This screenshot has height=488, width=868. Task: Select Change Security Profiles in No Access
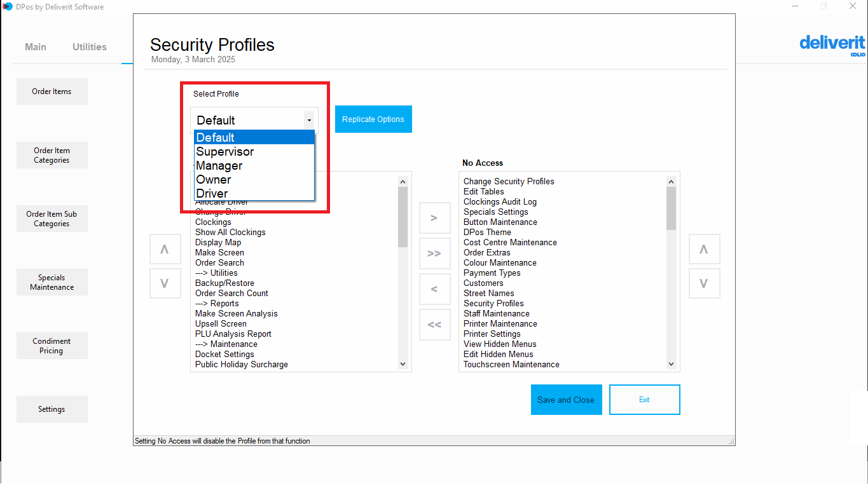point(509,181)
